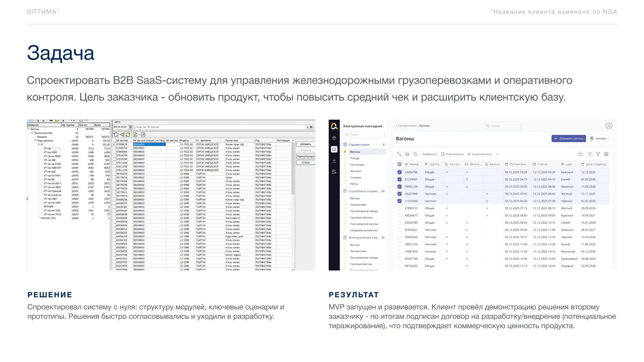
Task: Expand the Служебные справочники section
Action: [364, 191]
